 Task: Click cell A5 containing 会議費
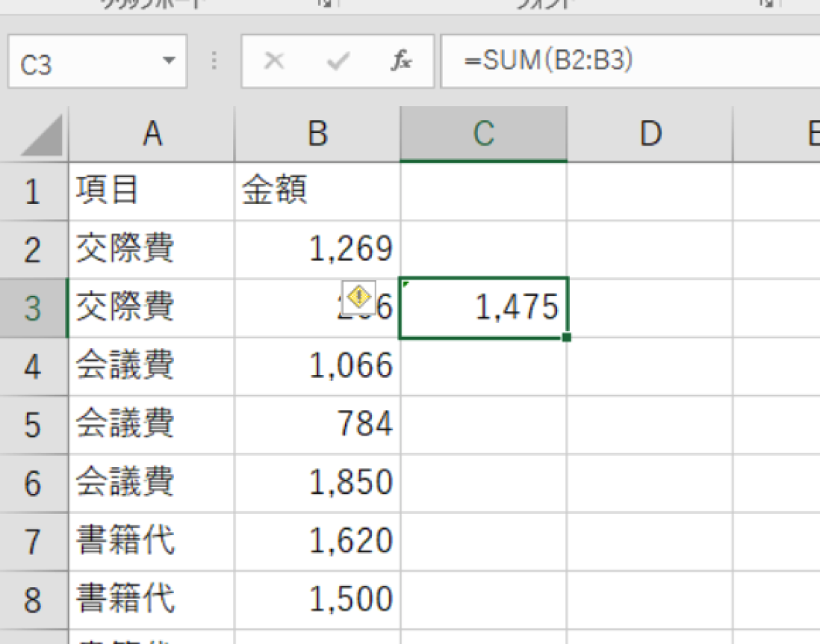coord(152,425)
